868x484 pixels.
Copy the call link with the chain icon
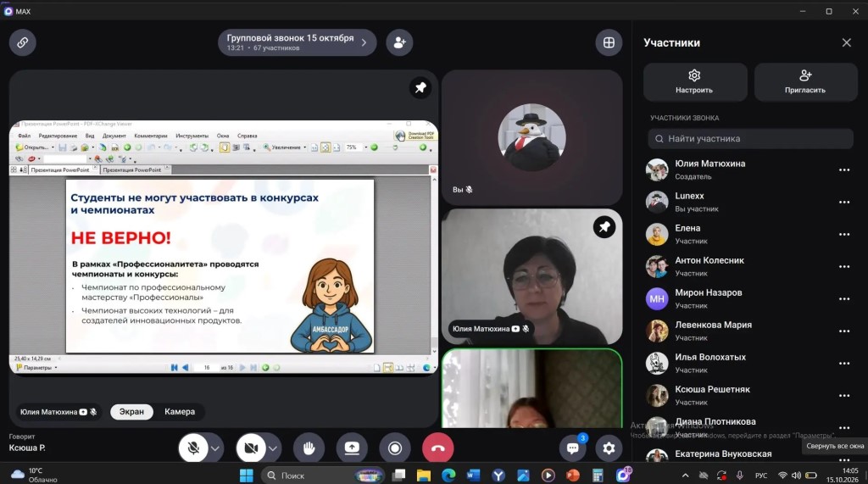[x=23, y=42]
